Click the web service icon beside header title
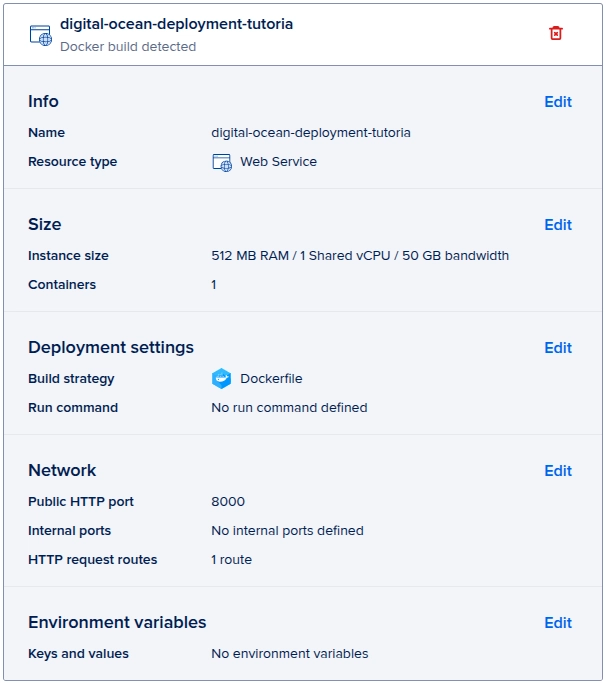606x683 pixels. [x=41, y=35]
